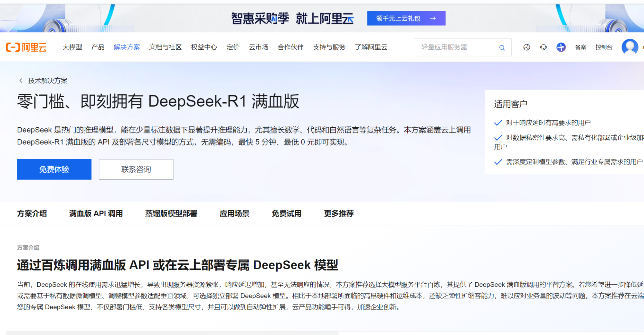This screenshot has width=644, height=335.
Task: Switch to the 应用场景 tab
Action: (234, 213)
